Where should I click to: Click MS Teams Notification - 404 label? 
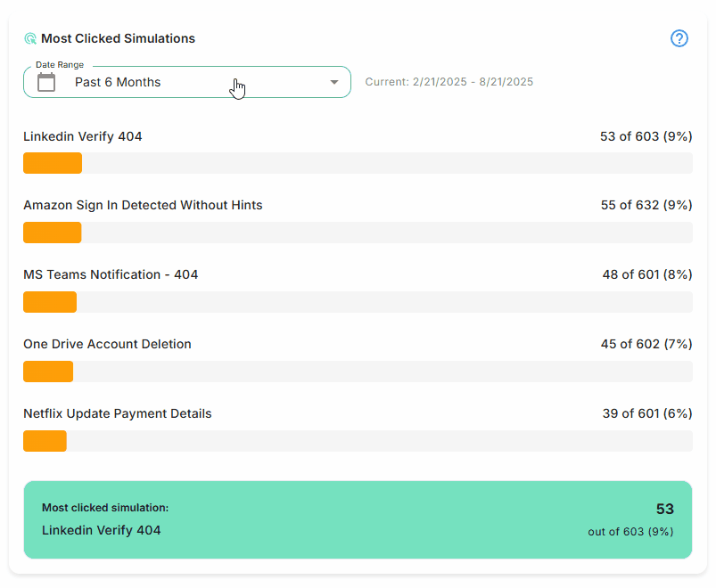click(x=111, y=274)
